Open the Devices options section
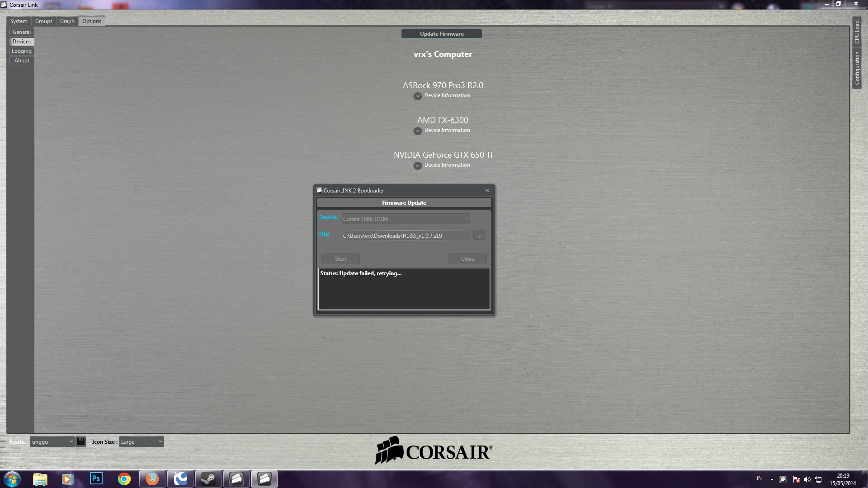 pyautogui.click(x=22, y=42)
